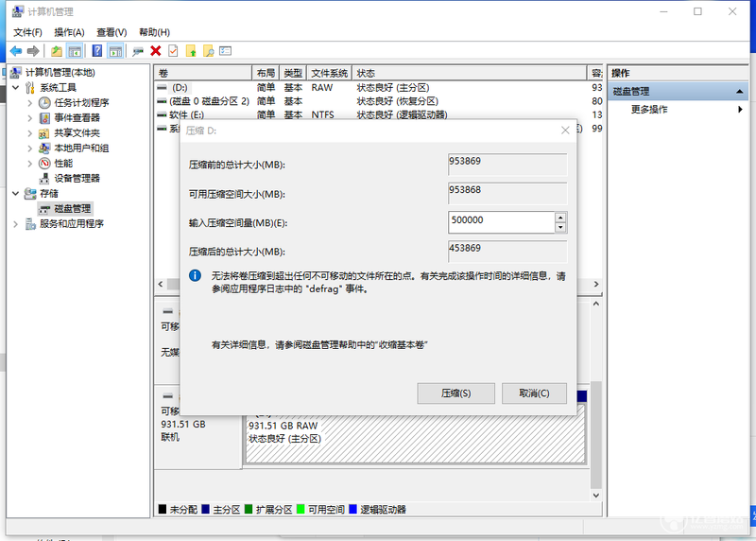
Task: Open the View (查看) menu
Action: pos(112,32)
